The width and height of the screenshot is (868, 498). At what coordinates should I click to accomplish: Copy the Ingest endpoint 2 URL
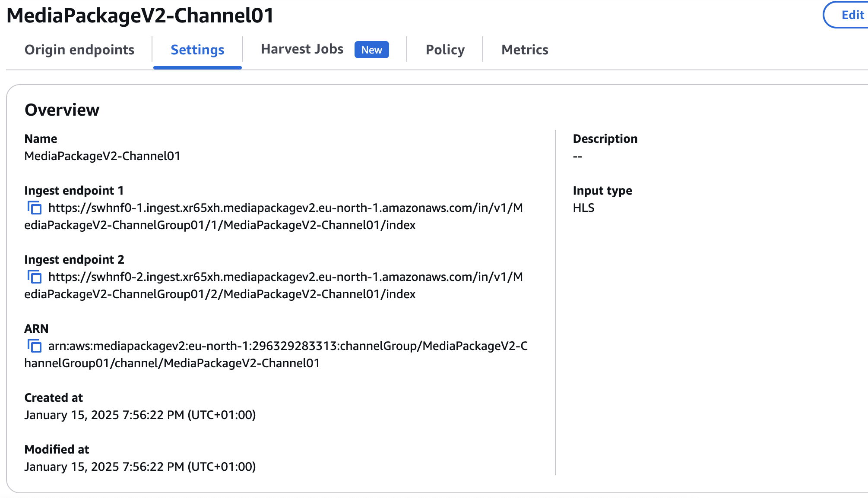point(34,277)
